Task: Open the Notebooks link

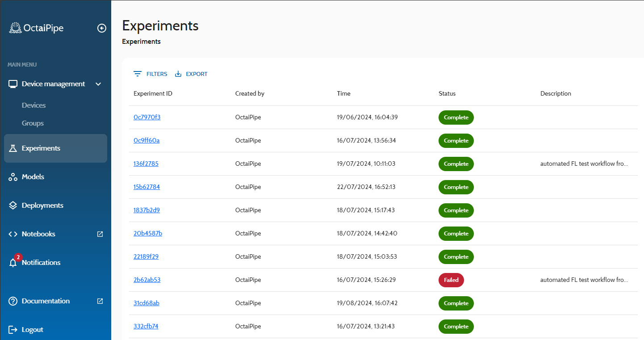Action: click(x=38, y=234)
